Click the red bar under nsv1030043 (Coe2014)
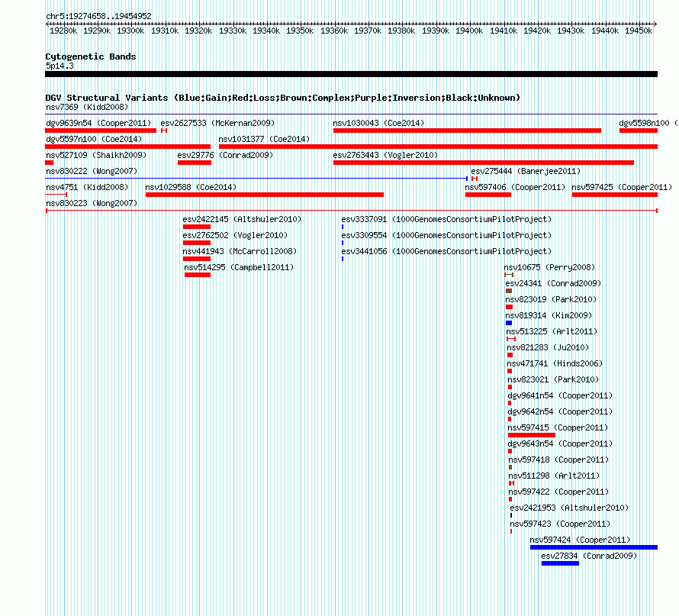This screenshot has width=679, height=616. pos(467,131)
